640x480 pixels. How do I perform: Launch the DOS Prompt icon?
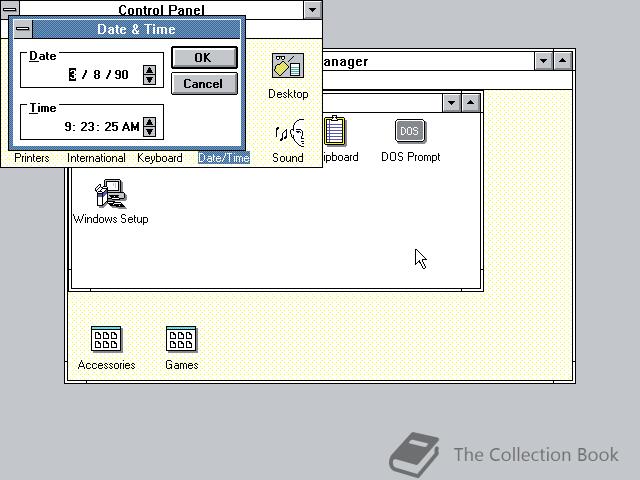pyautogui.click(x=410, y=131)
